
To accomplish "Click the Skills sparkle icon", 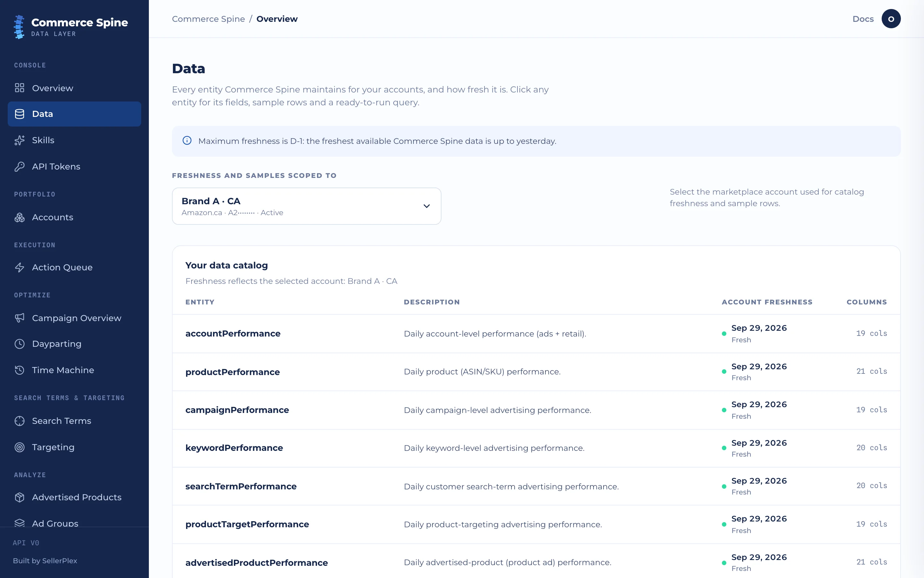I will pos(20,140).
